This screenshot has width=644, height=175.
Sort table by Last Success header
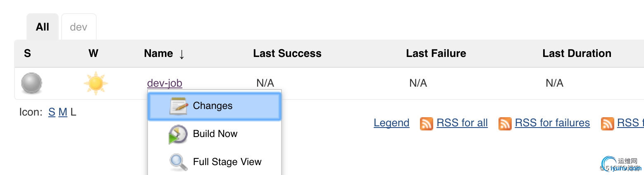click(287, 53)
